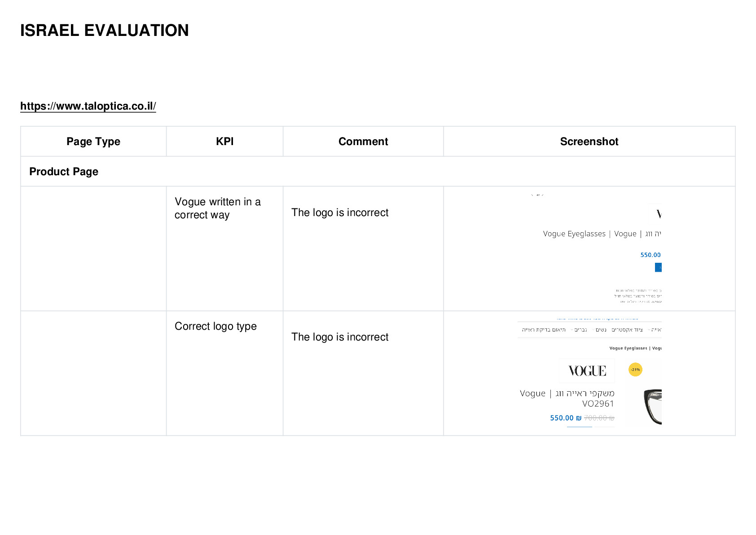This screenshot has width=756, height=535.
Task: Click the blue 550.00 ₪ price beside the struck-through price
Action: [x=566, y=418]
